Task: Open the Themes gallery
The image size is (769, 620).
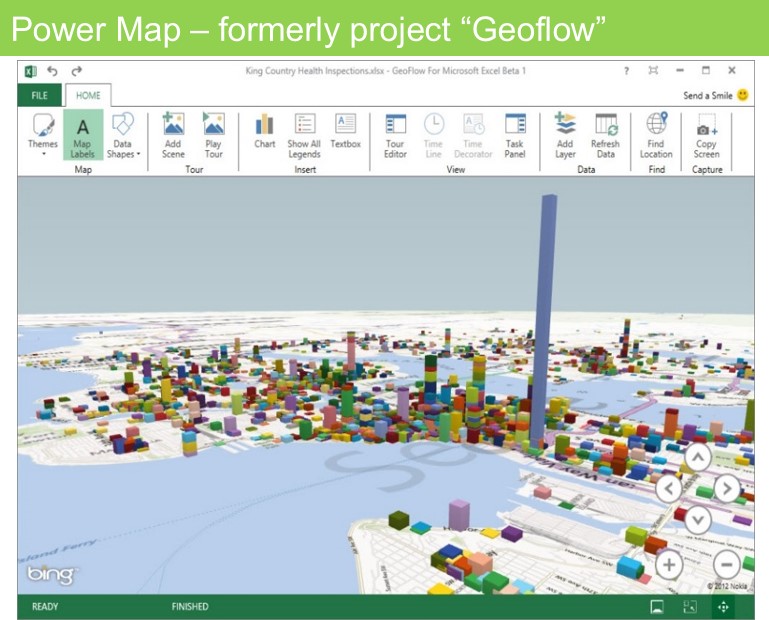Action: 43,134
